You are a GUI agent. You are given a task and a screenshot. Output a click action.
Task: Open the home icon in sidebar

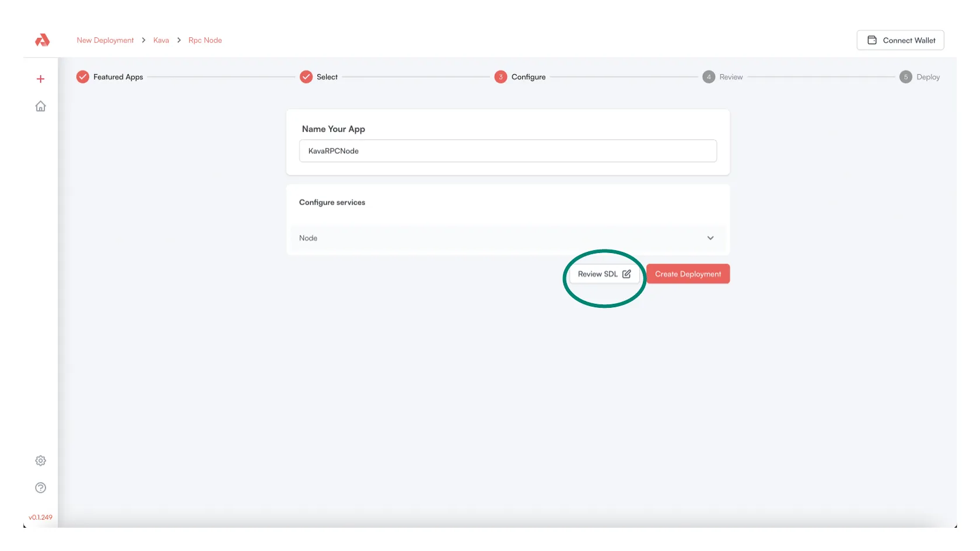pos(40,106)
